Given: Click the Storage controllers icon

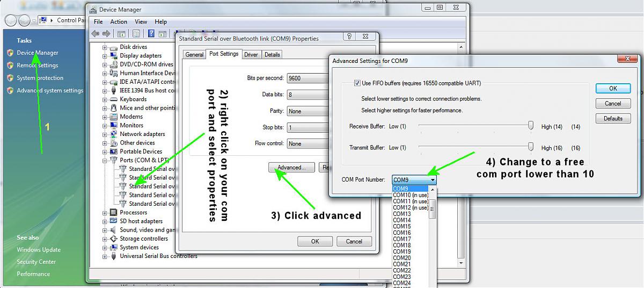Looking at the screenshot, I should click(114, 239).
